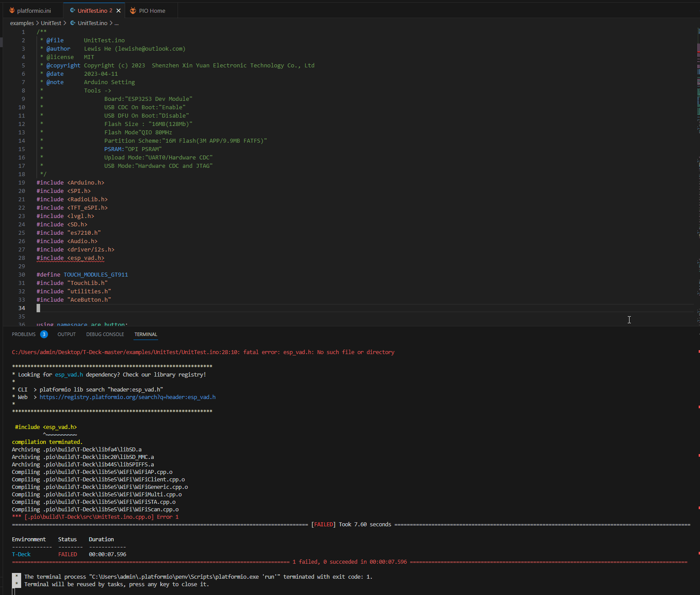700x595 pixels.
Task: Close the UnitTest.ino tab
Action: click(119, 11)
